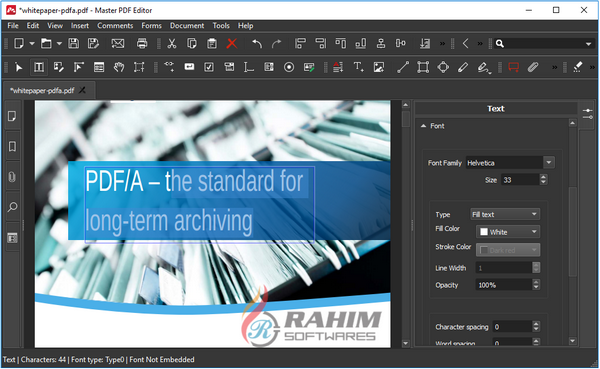The image size is (600, 369).
Task: Select the Line drawing tool
Action: 403,67
